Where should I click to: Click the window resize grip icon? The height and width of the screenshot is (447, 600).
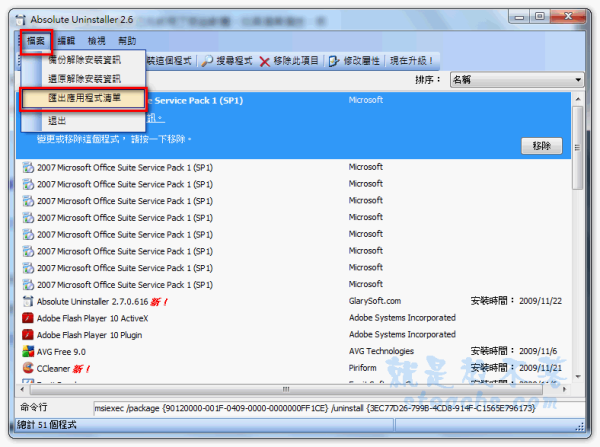(x=580, y=427)
